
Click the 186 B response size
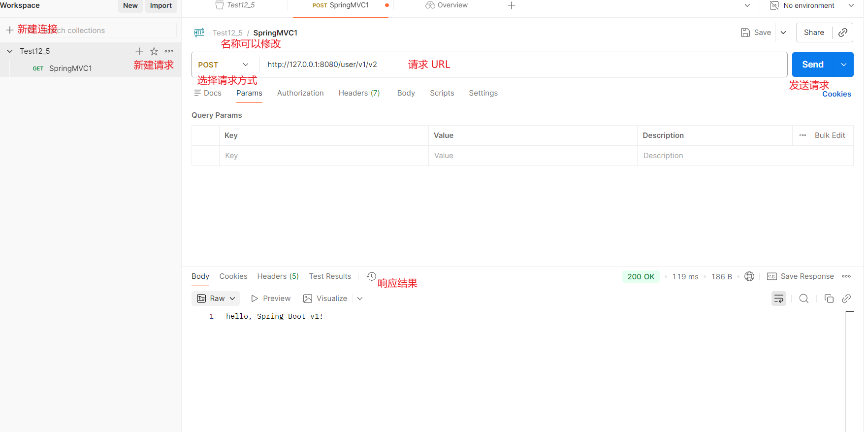coord(722,276)
